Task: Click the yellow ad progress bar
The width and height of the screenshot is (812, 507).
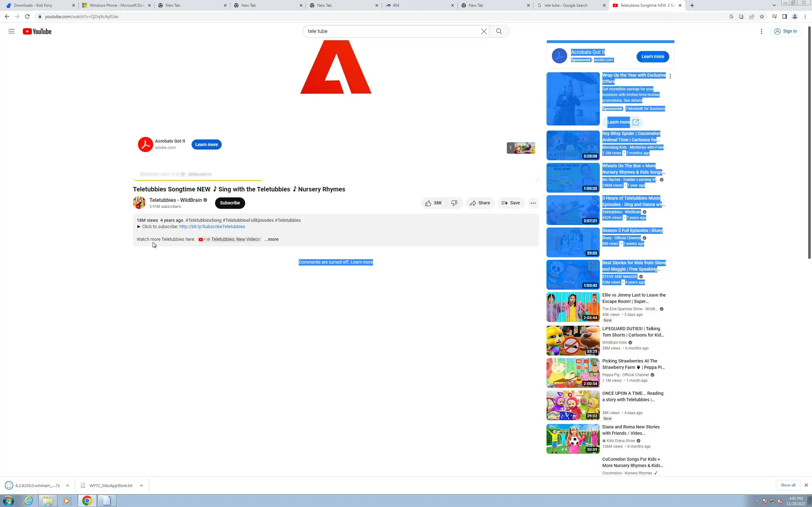Action: click(198, 180)
